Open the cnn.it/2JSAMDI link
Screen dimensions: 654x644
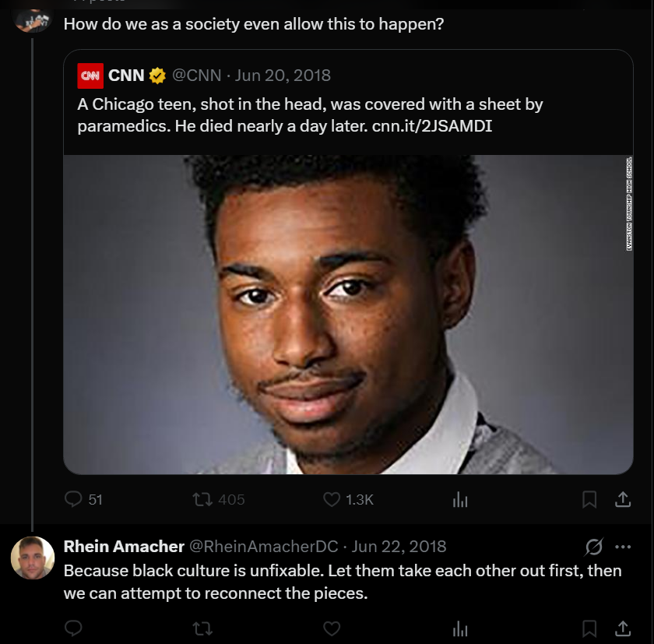point(431,125)
